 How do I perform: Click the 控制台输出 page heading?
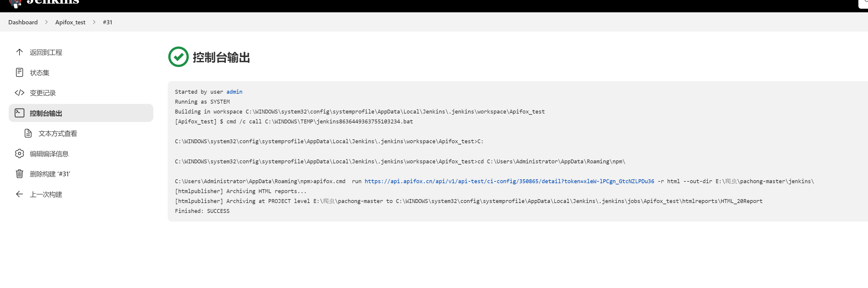[x=221, y=57]
